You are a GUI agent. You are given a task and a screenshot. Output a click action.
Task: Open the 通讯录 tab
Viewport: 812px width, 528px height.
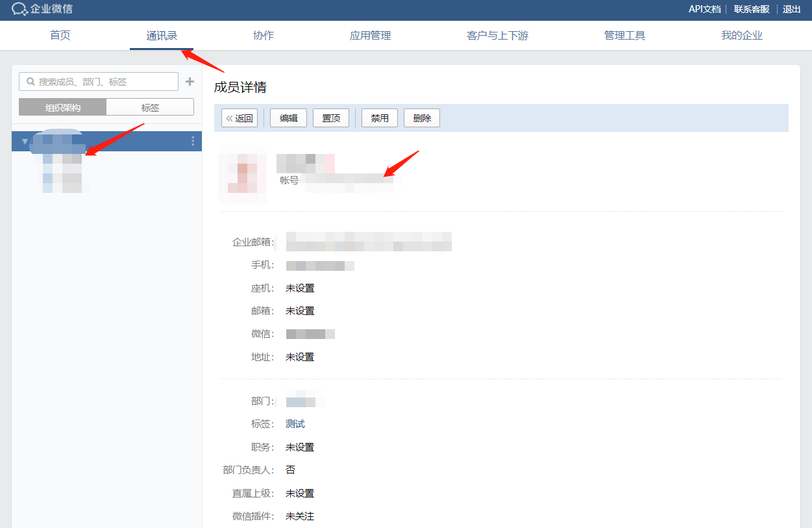pos(162,36)
